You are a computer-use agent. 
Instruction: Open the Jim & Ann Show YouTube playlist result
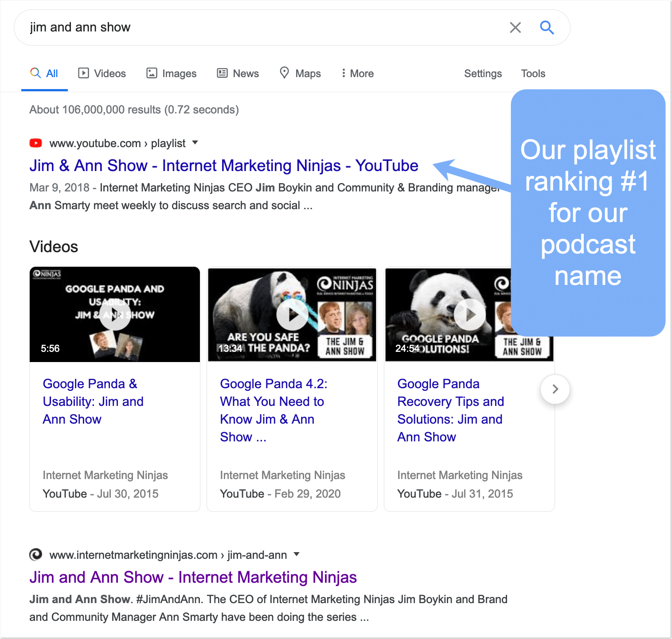coord(223,166)
